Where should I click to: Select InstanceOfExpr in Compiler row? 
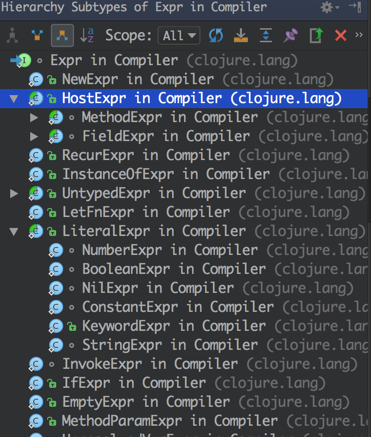click(184, 174)
